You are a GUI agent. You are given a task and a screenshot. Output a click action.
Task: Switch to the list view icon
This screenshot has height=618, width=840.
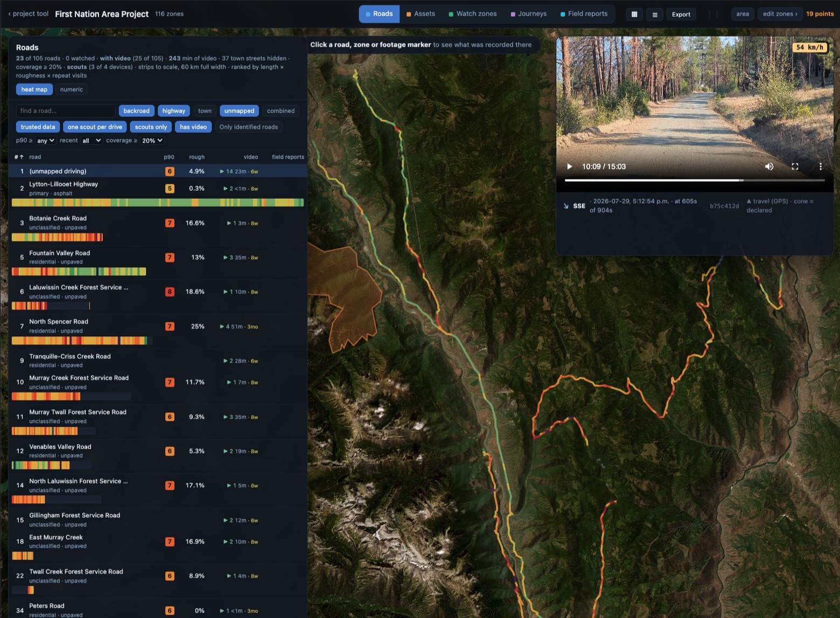pos(655,15)
